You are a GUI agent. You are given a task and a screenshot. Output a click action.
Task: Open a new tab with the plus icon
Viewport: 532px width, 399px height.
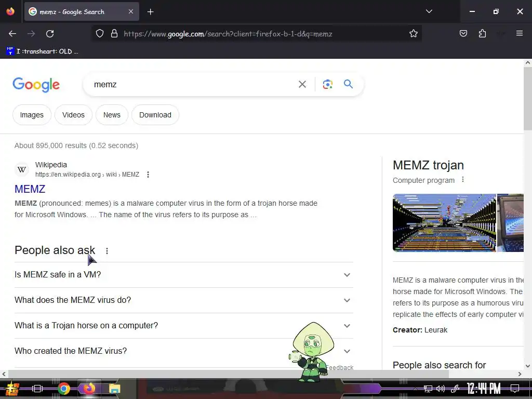(x=150, y=12)
